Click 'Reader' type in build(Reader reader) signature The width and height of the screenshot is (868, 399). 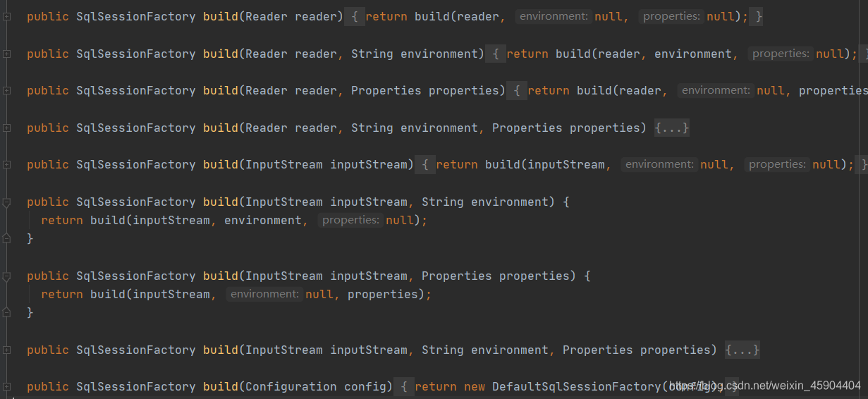point(267,16)
